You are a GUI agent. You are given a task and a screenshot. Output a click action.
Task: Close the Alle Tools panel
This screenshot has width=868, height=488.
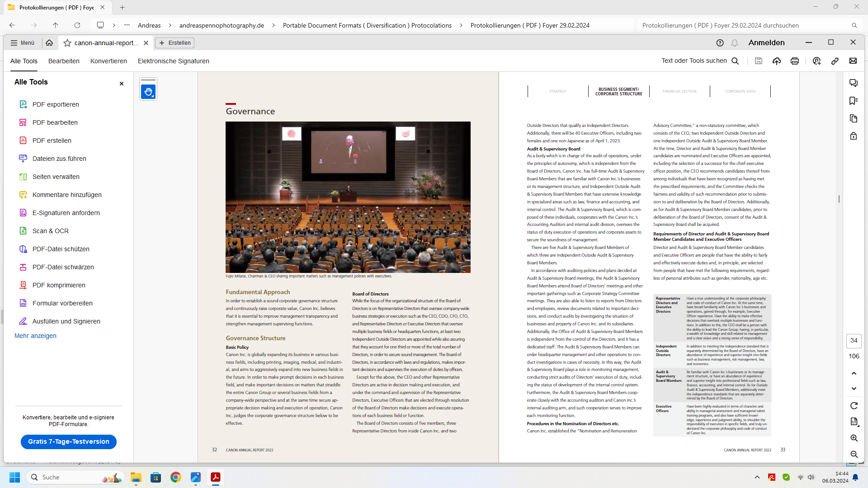(x=122, y=84)
